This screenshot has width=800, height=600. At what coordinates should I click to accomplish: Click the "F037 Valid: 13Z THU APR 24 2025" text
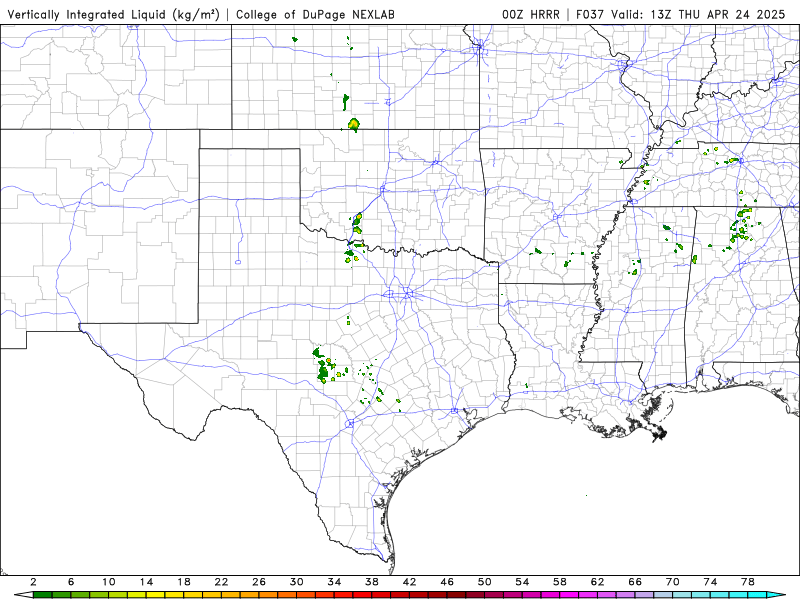coord(681,15)
